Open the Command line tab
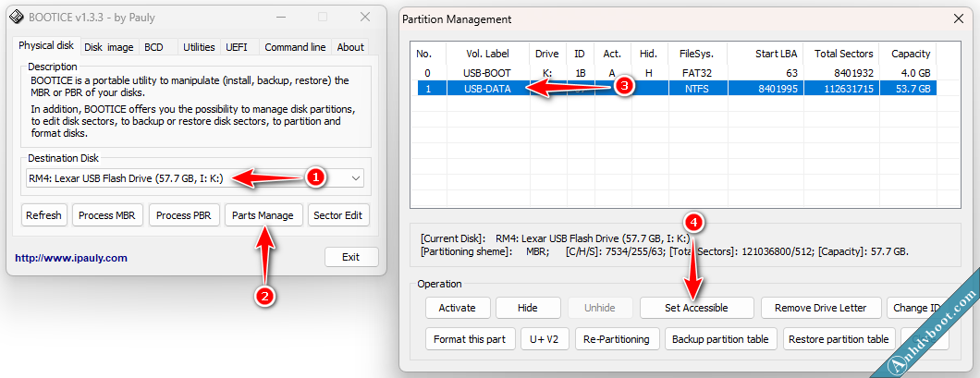This screenshot has width=980, height=378. (x=295, y=47)
